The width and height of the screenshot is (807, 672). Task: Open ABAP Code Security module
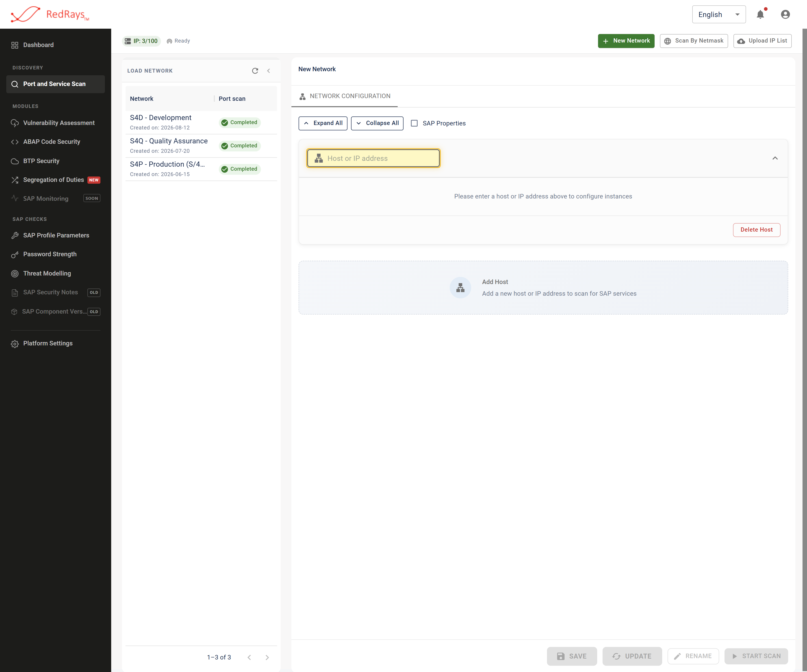coord(55,142)
